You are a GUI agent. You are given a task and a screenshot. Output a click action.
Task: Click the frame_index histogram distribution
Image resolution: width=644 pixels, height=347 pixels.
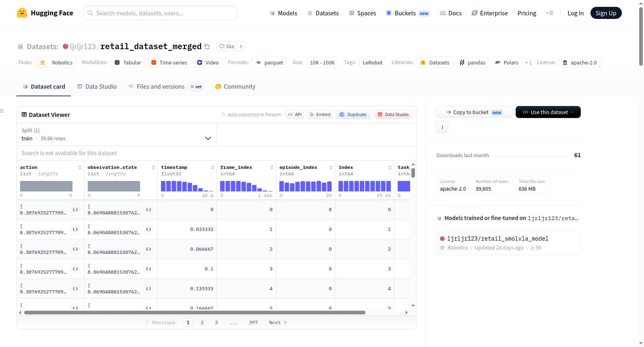pyautogui.click(x=246, y=186)
